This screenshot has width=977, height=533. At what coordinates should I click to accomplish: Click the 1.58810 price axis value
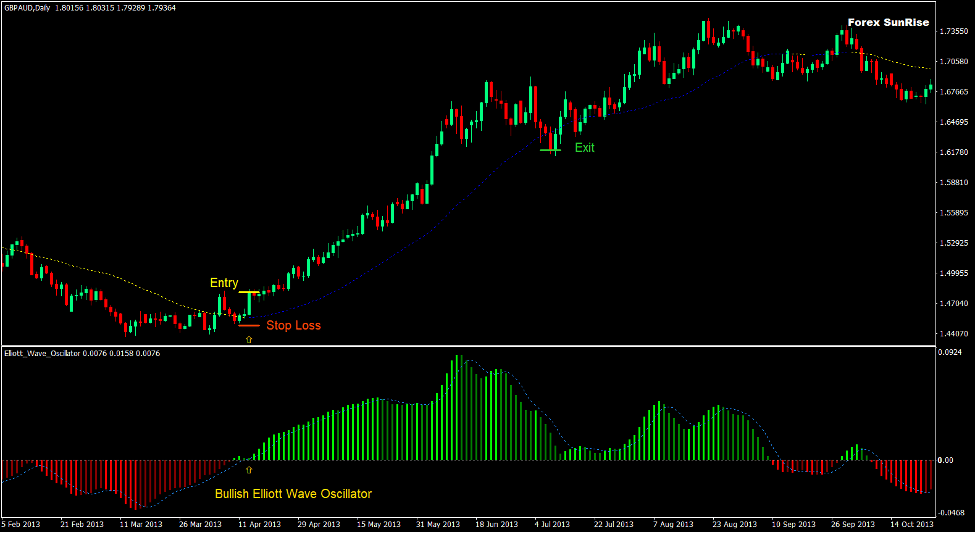click(x=953, y=183)
